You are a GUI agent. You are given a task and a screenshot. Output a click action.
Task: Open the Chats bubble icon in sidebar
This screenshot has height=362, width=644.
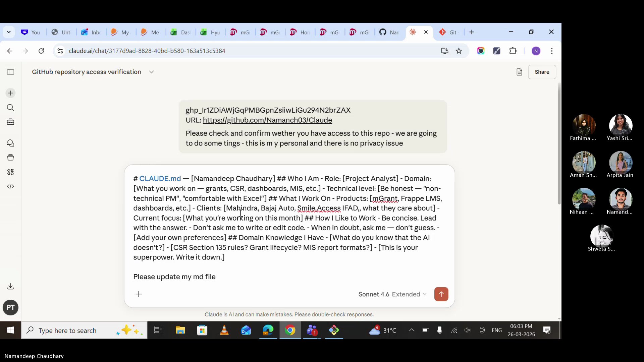pyautogui.click(x=10, y=143)
